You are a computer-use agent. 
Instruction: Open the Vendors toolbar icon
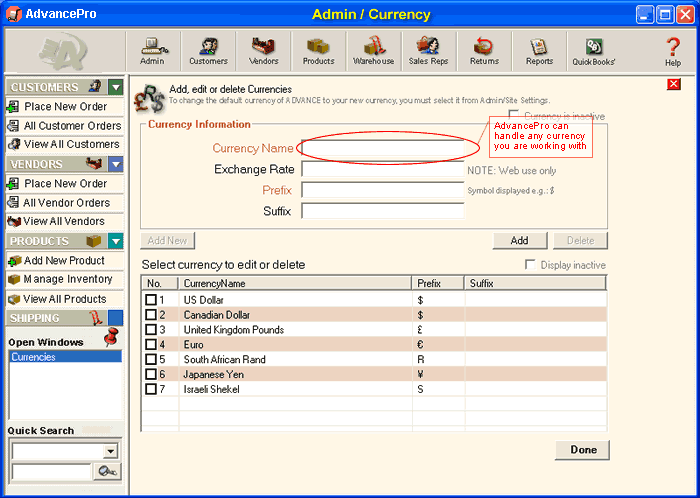tap(263, 51)
